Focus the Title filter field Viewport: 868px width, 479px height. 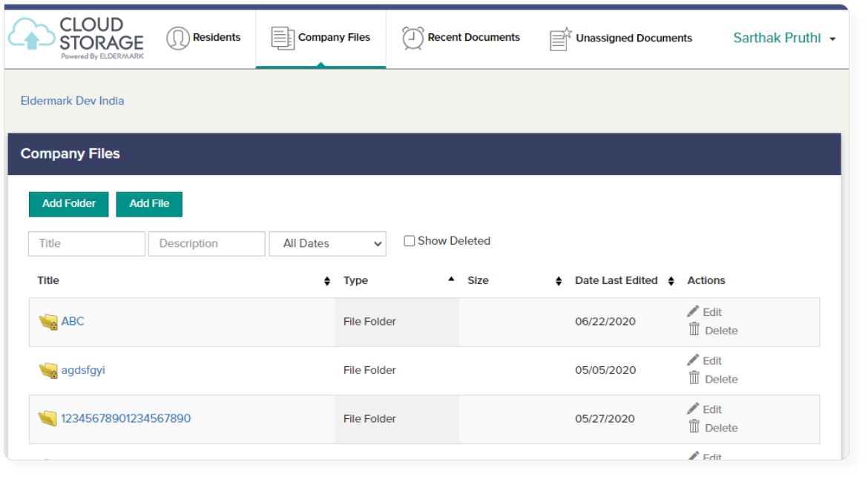tap(87, 243)
